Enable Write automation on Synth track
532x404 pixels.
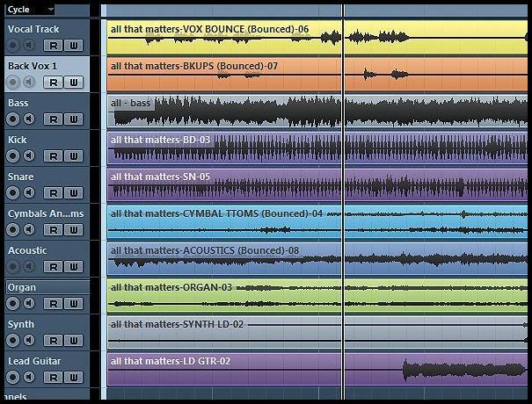coord(73,341)
